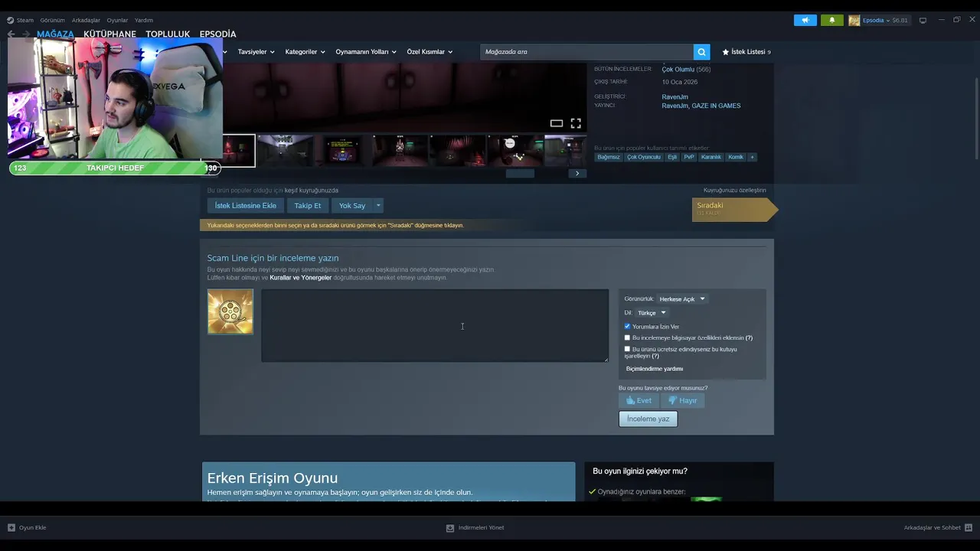Screen dimensions: 980x551
Task: Expand Oynamanın Yolları store menu
Action: [366, 52]
